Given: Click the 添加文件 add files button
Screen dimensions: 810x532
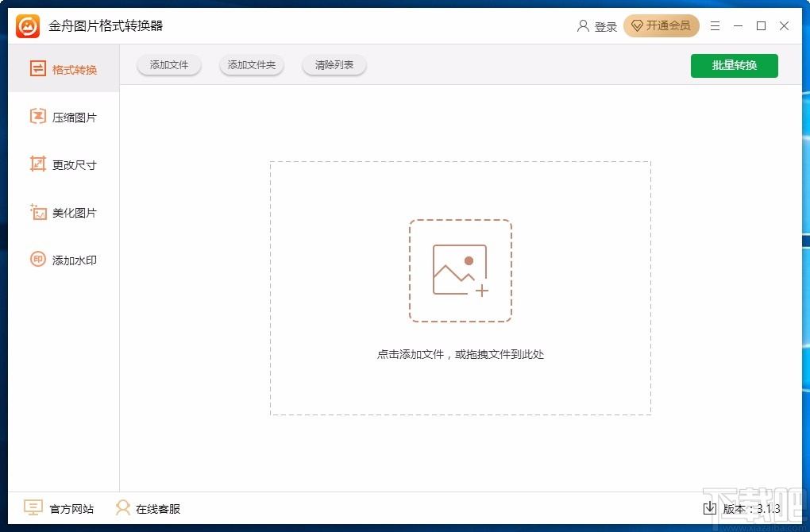Looking at the screenshot, I should coord(168,65).
